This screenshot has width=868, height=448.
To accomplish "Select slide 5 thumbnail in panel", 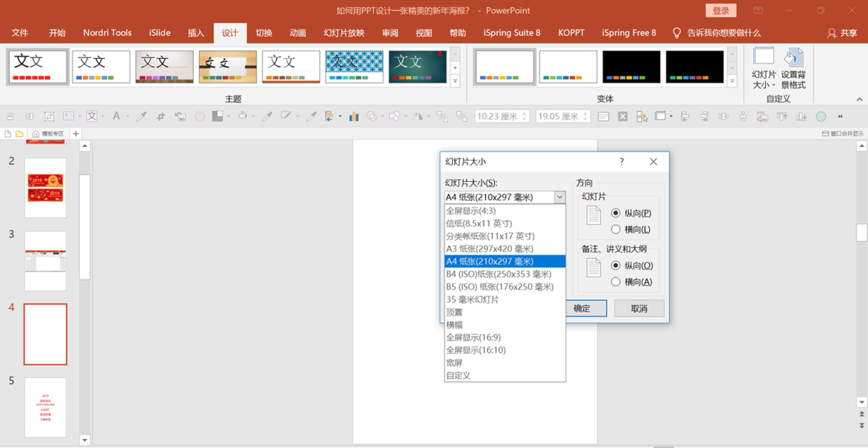I will pos(45,408).
